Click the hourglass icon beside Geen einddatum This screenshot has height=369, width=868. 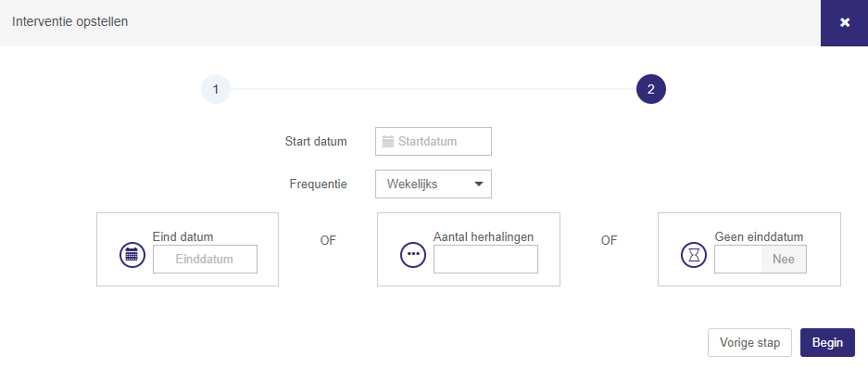click(694, 255)
